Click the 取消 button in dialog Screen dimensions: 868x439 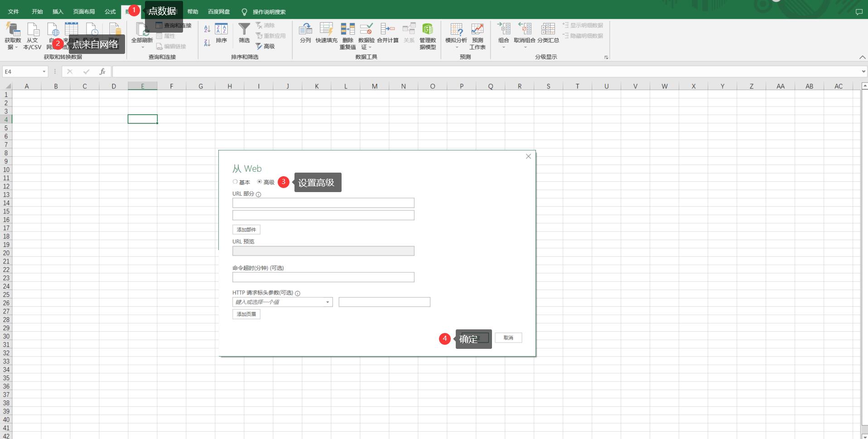pos(508,338)
